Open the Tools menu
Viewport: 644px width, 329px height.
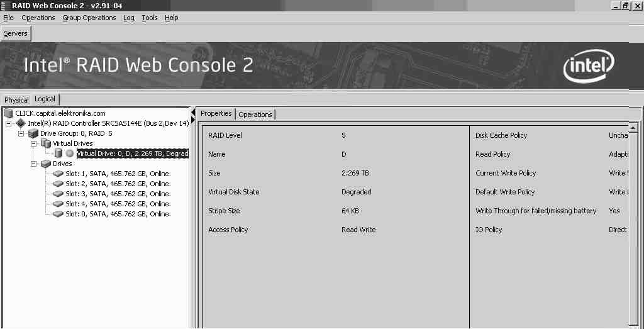(x=149, y=18)
